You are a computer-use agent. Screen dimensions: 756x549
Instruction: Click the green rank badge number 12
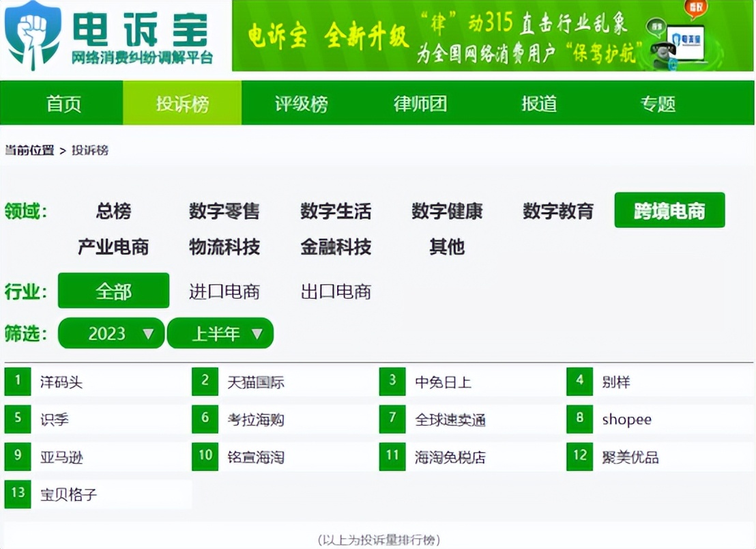[x=579, y=456]
